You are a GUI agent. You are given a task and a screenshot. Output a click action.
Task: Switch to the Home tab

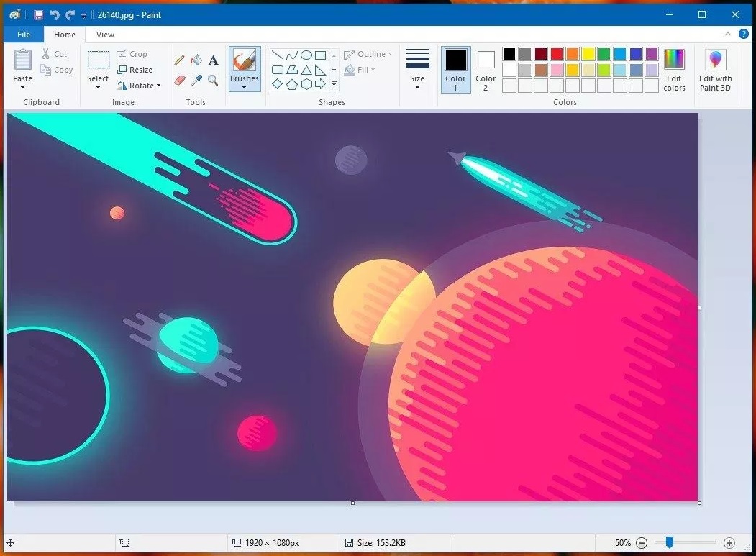pos(65,35)
